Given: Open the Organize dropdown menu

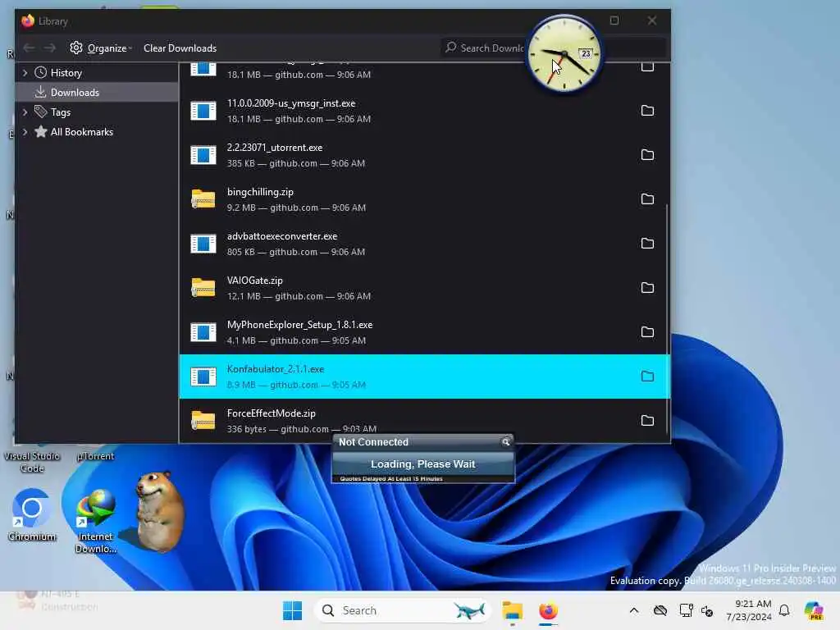Looking at the screenshot, I should 101,48.
